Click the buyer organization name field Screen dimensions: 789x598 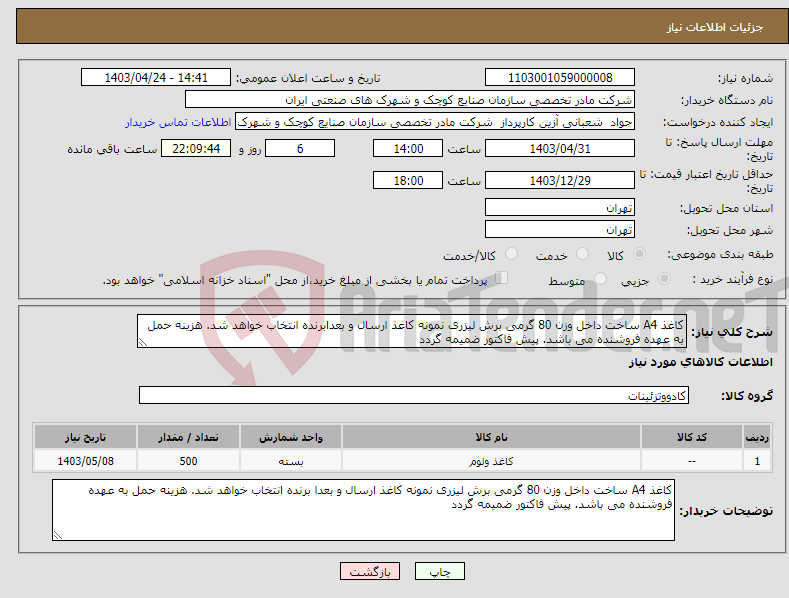click(410, 100)
